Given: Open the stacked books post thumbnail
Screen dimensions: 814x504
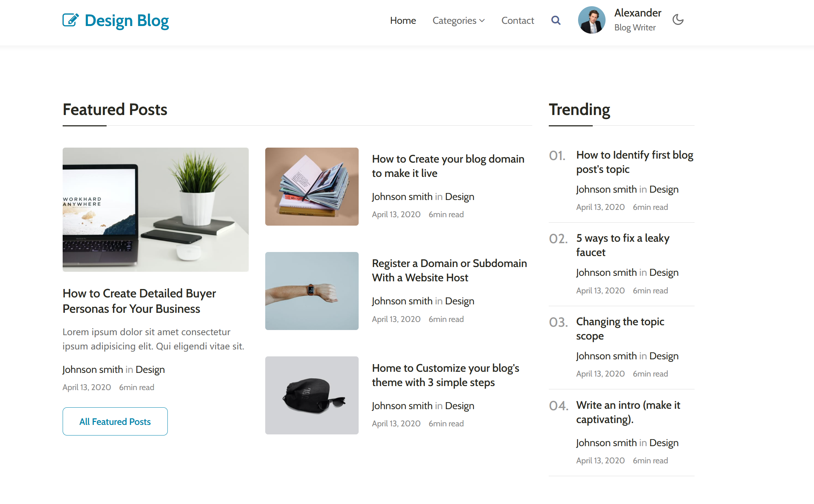Looking at the screenshot, I should (312, 186).
